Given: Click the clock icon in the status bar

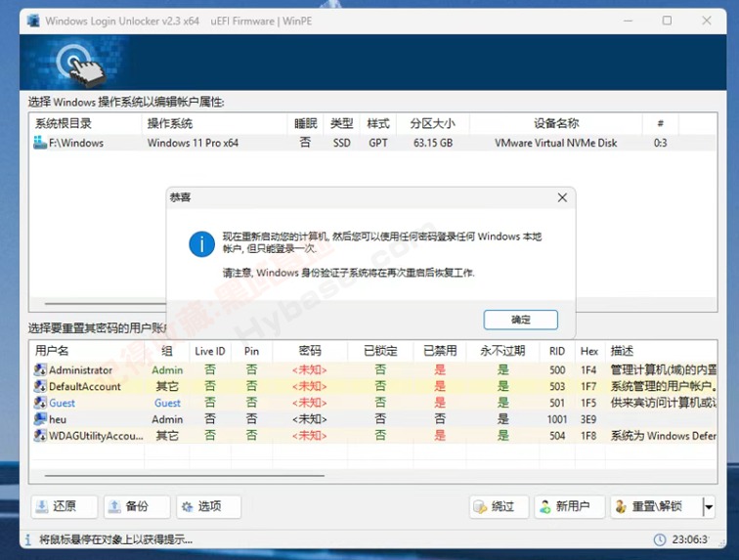Looking at the screenshot, I should 660,539.
